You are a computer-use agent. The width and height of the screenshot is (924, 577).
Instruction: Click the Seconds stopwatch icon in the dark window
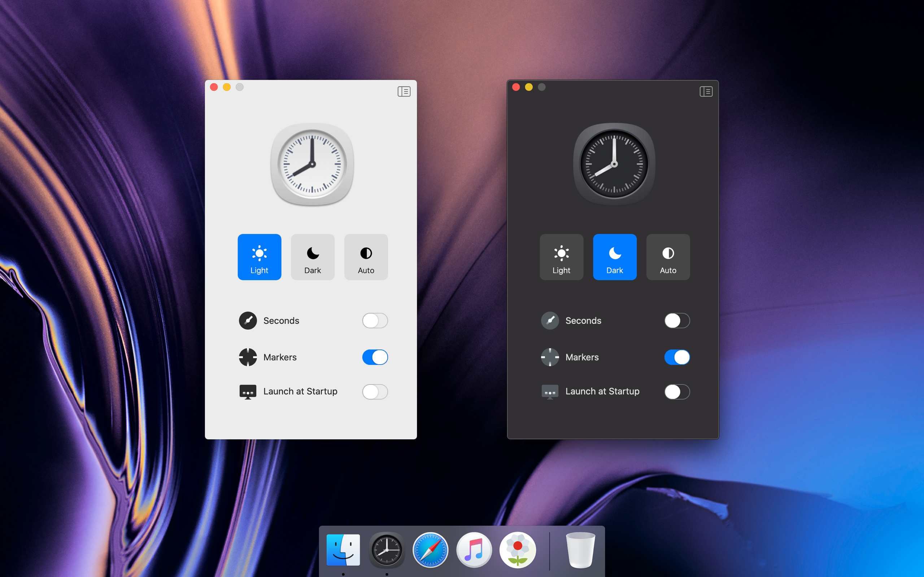click(550, 321)
